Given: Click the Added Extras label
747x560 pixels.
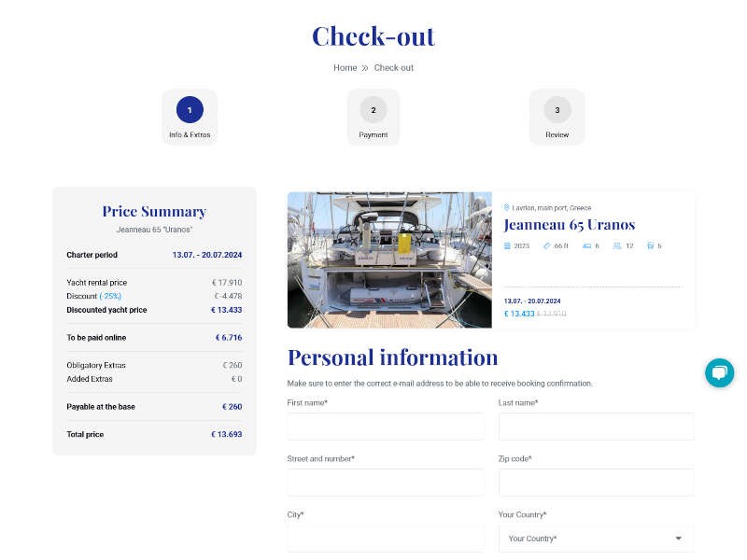Looking at the screenshot, I should point(90,379).
